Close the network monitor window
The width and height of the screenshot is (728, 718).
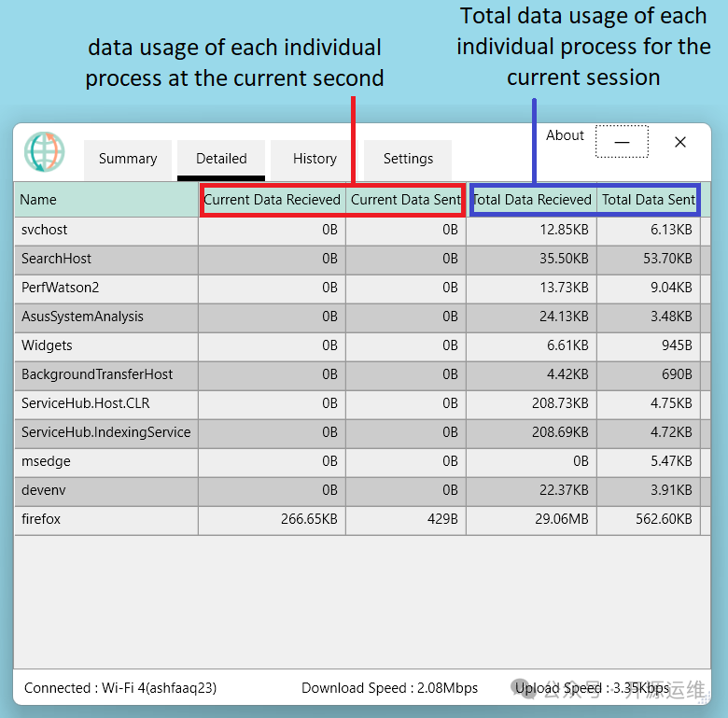(680, 142)
